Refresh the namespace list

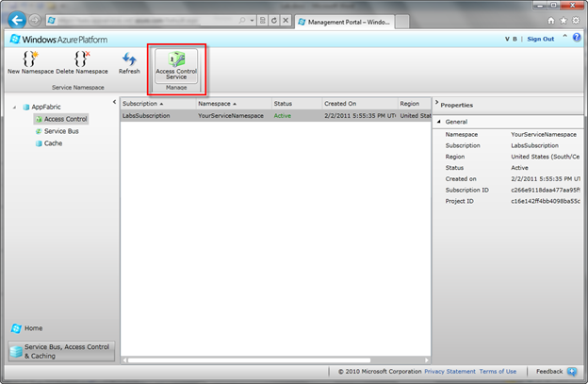pyautogui.click(x=129, y=63)
